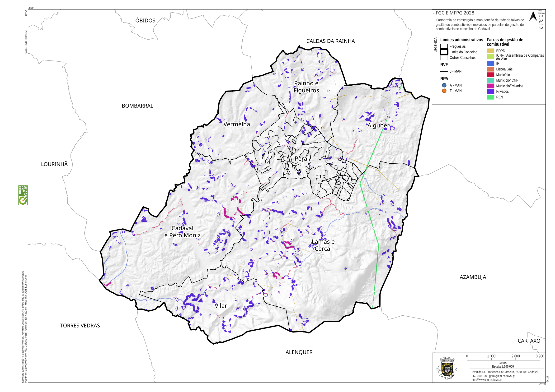This screenshot has height=392, width=555.
Task: Click the RPA legend heading
Action: 444,79
